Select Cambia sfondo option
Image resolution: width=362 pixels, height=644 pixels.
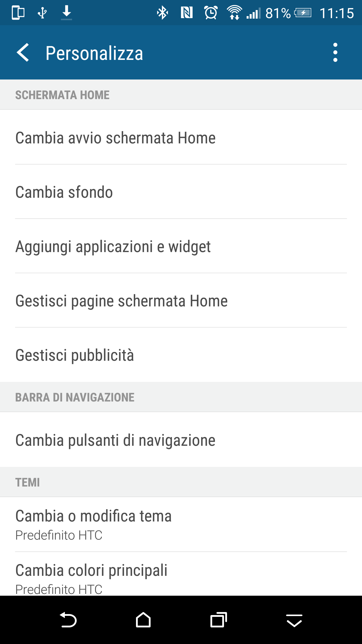click(x=181, y=192)
